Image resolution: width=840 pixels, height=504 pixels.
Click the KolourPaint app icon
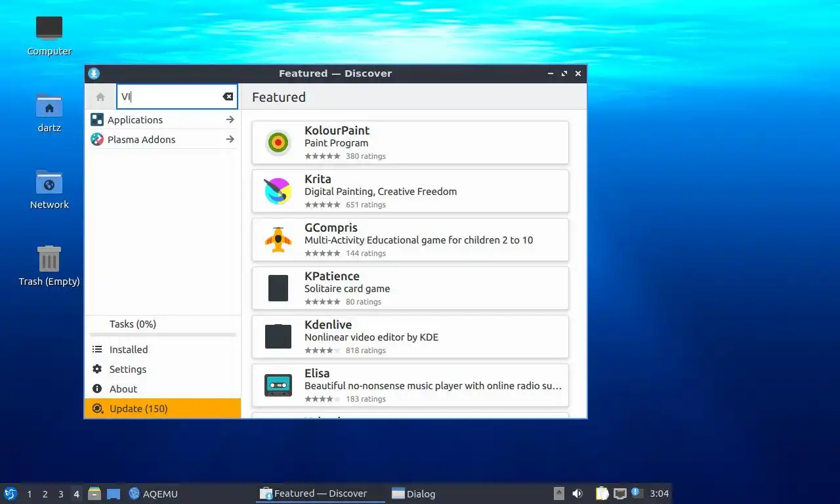tap(278, 142)
